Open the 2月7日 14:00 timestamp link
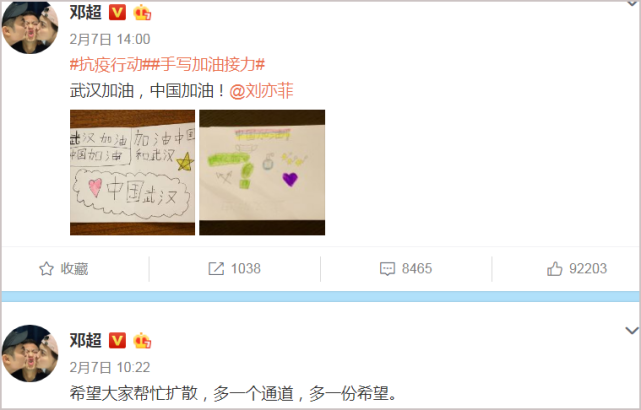Viewport: 641px width, 410px height. (x=110, y=39)
